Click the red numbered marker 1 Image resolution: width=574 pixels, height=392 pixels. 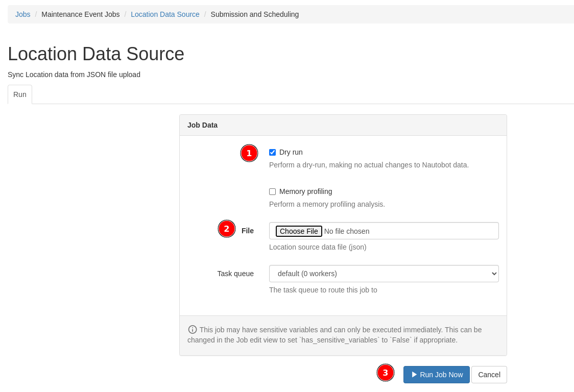(x=249, y=153)
